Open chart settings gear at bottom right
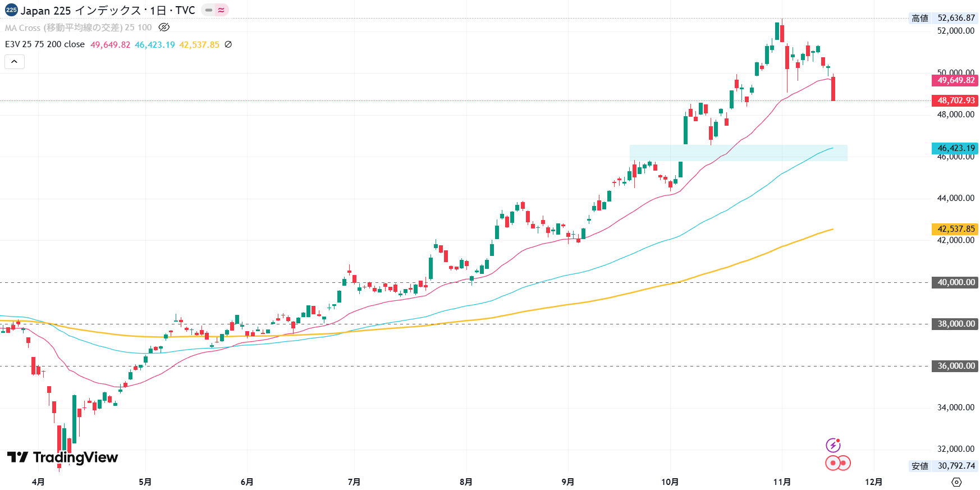The width and height of the screenshot is (980, 490). pos(956,482)
